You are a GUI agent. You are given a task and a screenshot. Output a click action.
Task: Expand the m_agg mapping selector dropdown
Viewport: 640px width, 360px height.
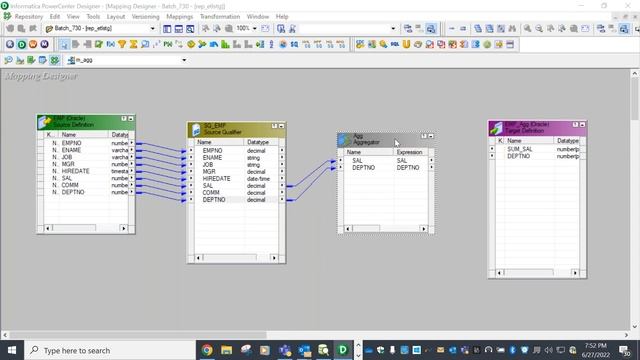[184, 60]
